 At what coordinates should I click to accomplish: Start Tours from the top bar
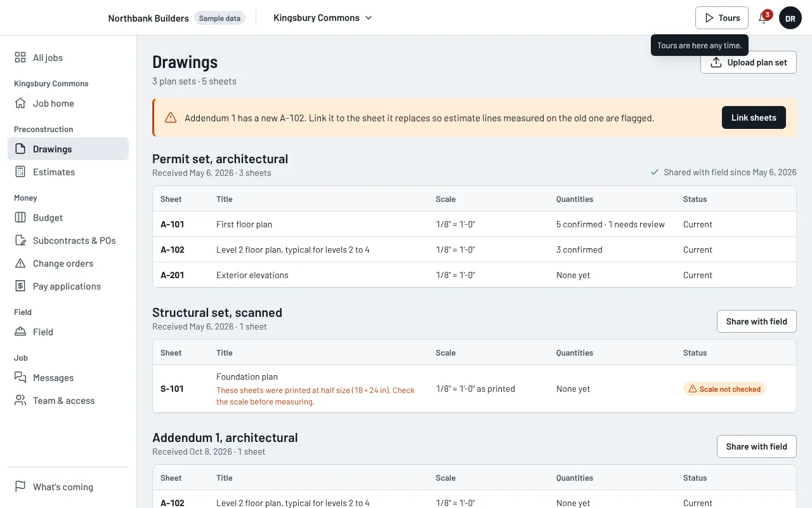(722, 18)
